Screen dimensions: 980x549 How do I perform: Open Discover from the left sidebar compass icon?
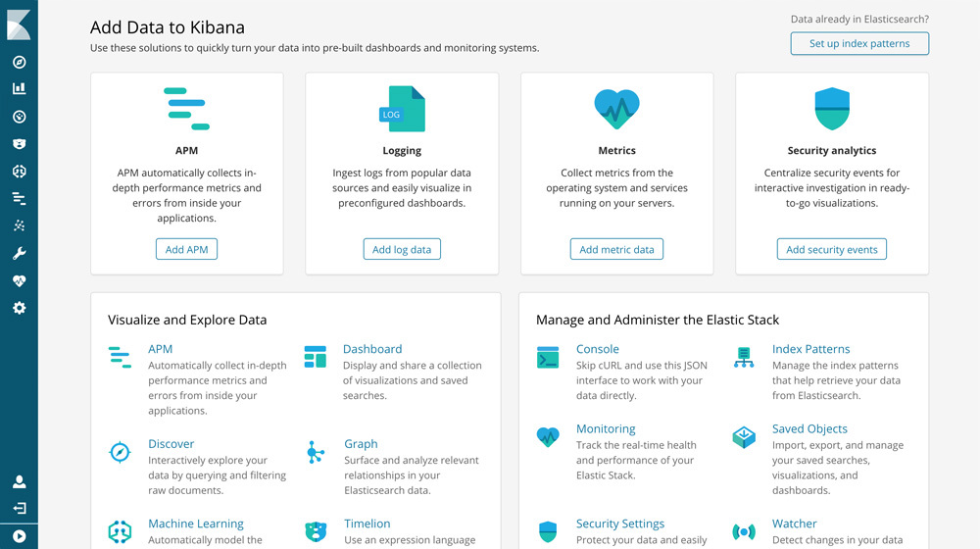click(x=19, y=62)
